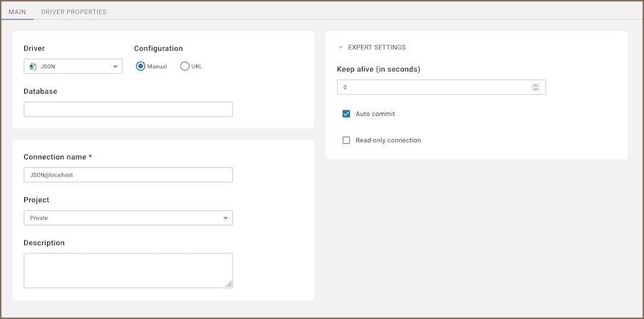Click the Description text area
This screenshot has height=319, width=644.
pos(128,271)
